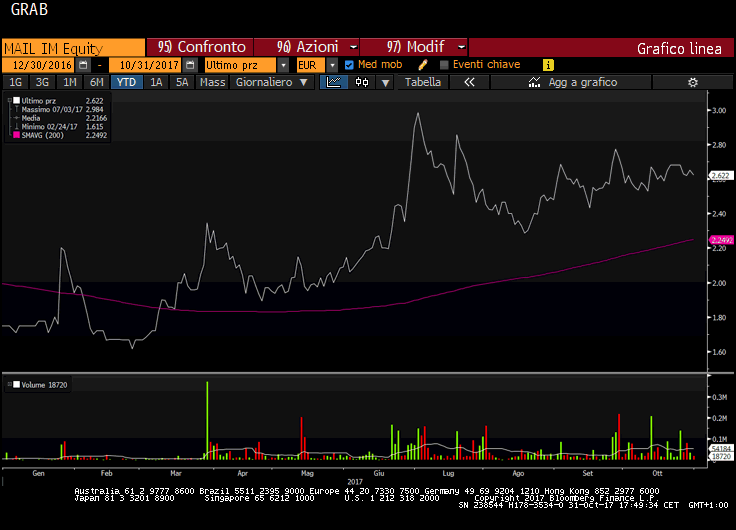Collapse the Ultimo prz legend tree
Viewport: 736px width, 530px height.
click(x=11, y=101)
